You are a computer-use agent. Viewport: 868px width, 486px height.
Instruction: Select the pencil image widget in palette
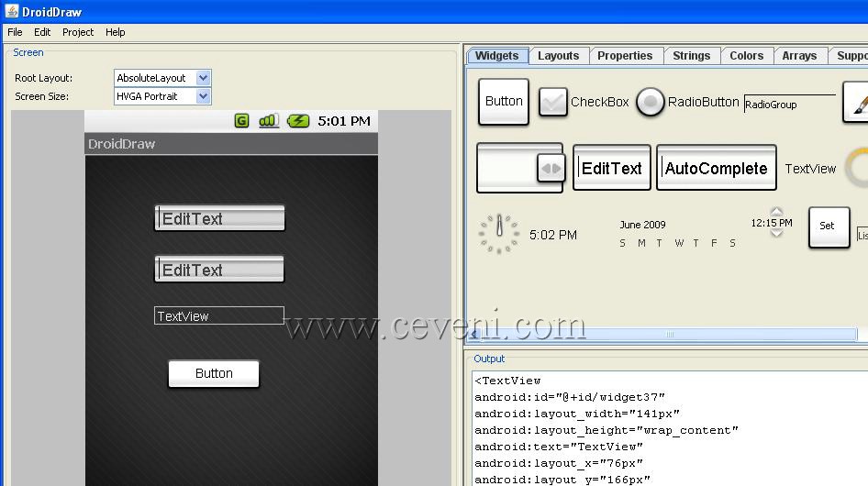[856, 102]
